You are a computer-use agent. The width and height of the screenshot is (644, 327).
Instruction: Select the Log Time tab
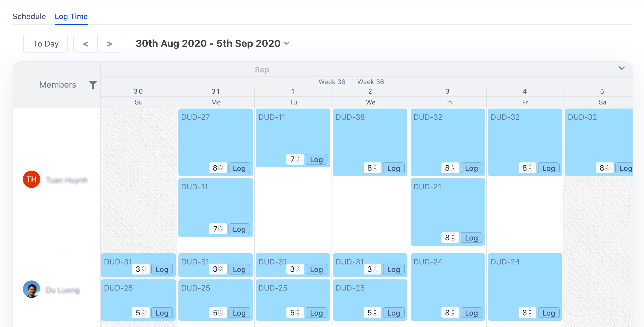pos(71,17)
